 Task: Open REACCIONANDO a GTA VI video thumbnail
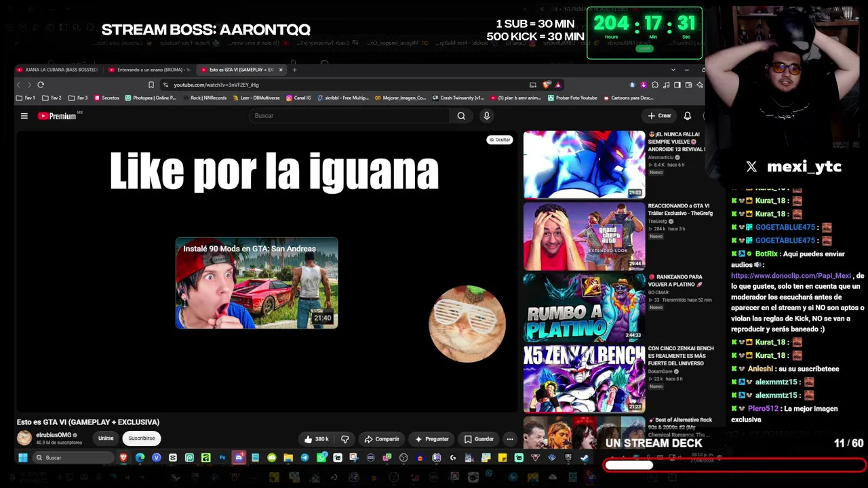(584, 237)
